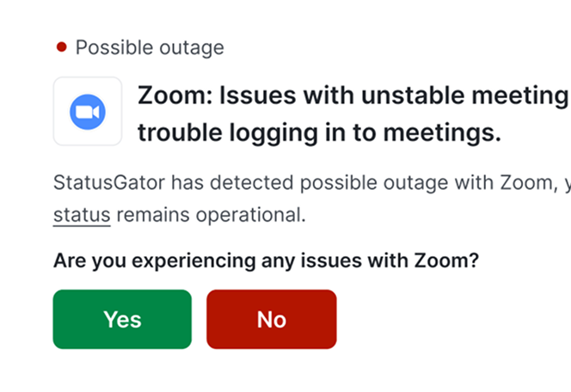The image size is (571, 392).
Task: Click the blue Zoom camera icon
Action: pyautogui.click(x=87, y=112)
